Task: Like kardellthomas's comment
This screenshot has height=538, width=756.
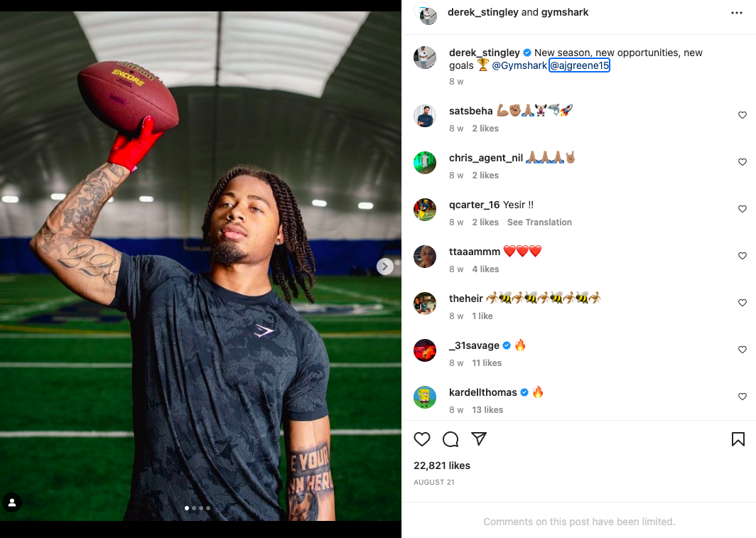Action: (742, 397)
